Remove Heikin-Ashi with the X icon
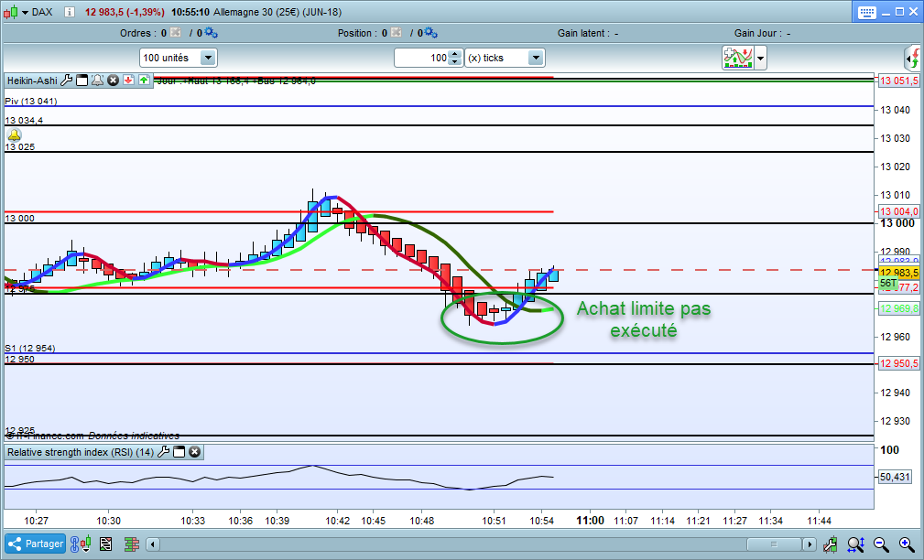The image size is (924, 560). pos(114,81)
